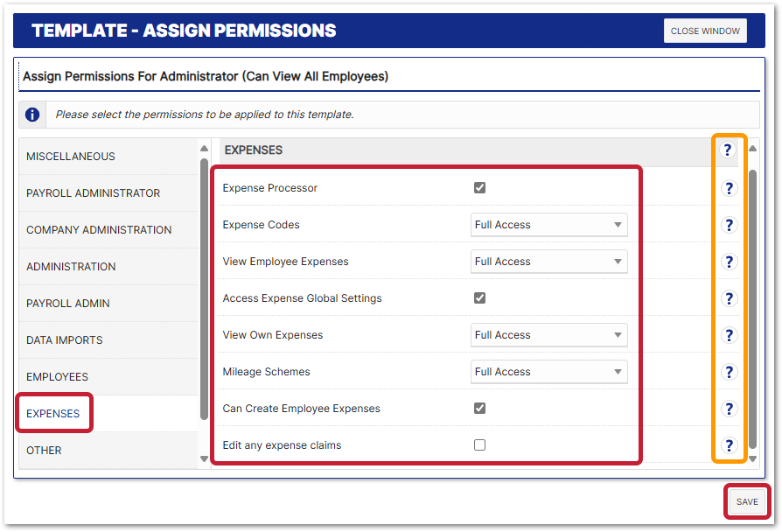Viewport: 782px width, 532px height.
Task: Uncheck the Expense Processor checkbox
Action: pyautogui.click(x=479, y=188)
